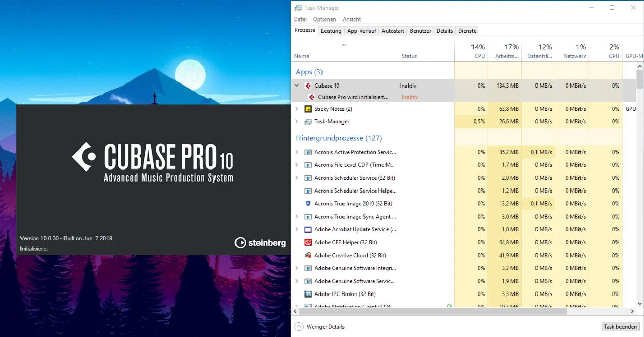
Task: Click the Cubase 10 app icon
Action: (308, 86)
